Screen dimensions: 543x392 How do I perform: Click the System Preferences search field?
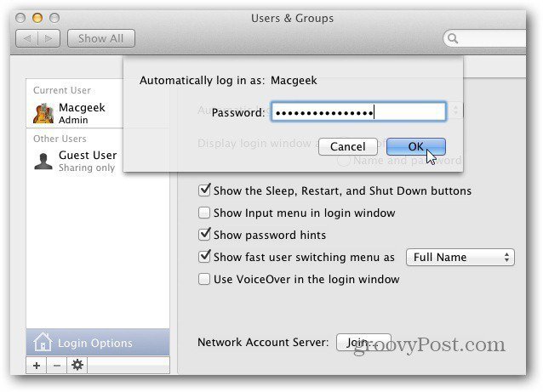(x=485, y=38)
